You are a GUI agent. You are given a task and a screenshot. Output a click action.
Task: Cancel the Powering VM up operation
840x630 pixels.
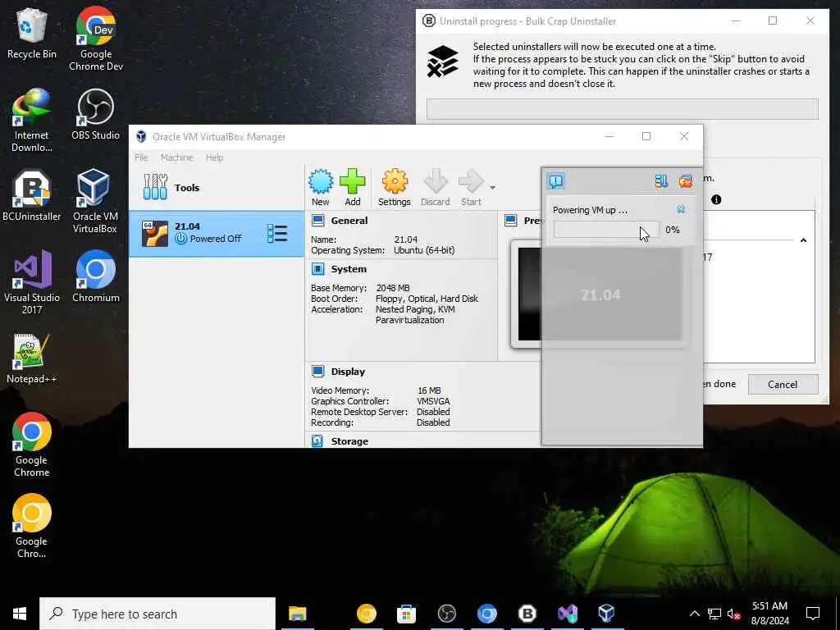pyautogui.click(x=681, y=209)
